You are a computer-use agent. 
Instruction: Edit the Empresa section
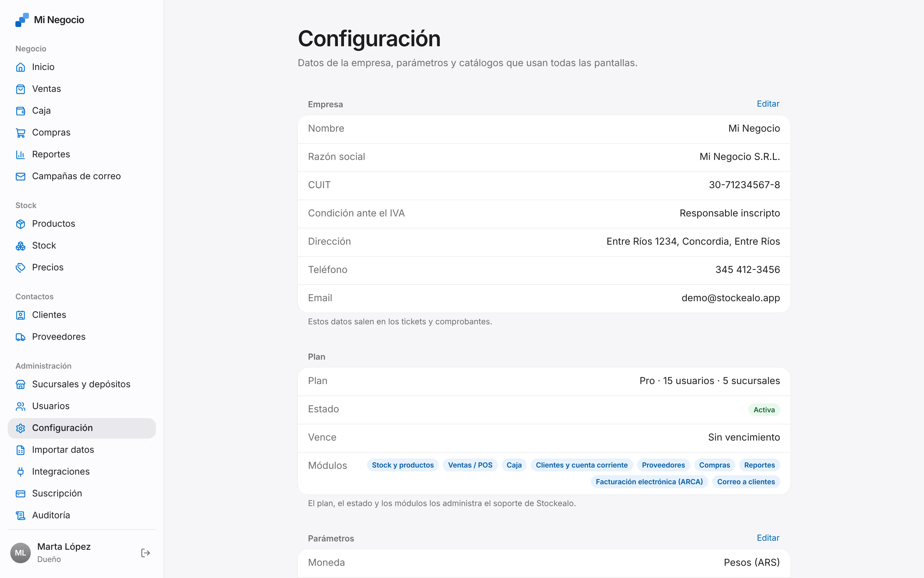768,104
